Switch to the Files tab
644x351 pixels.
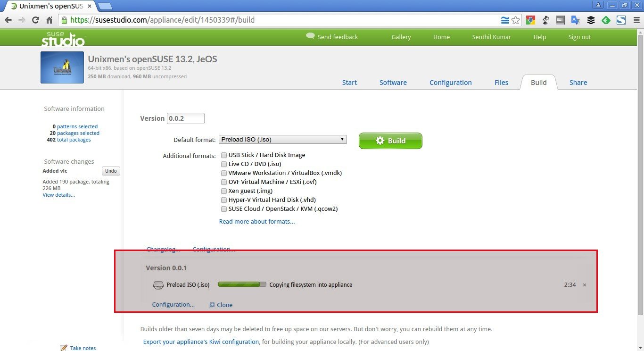(502, 83)
